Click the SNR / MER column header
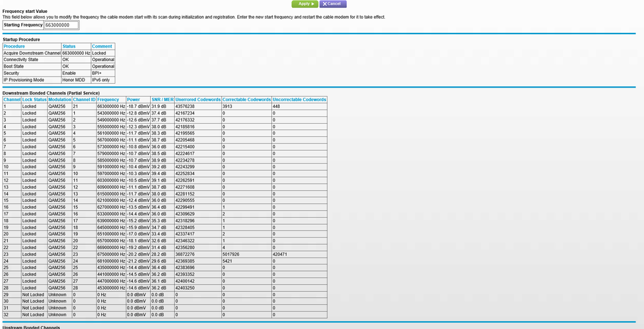 [162, 100]
